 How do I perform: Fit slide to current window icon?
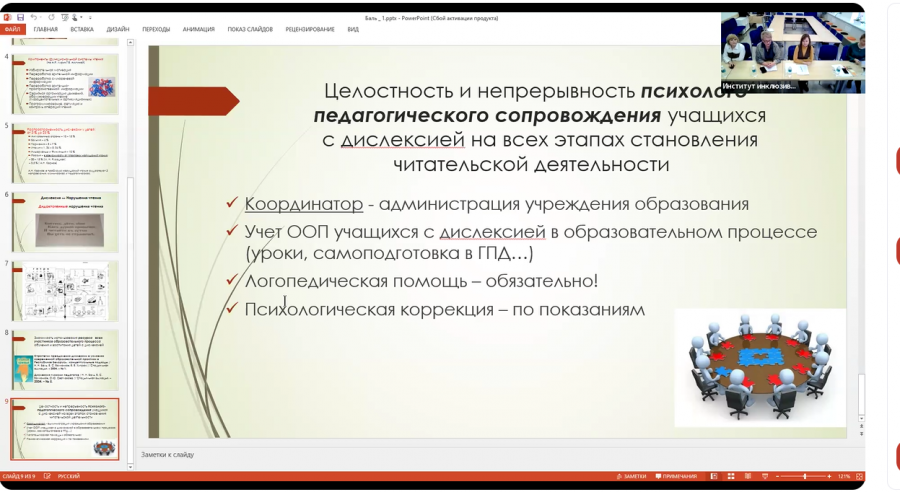(859, 476)
